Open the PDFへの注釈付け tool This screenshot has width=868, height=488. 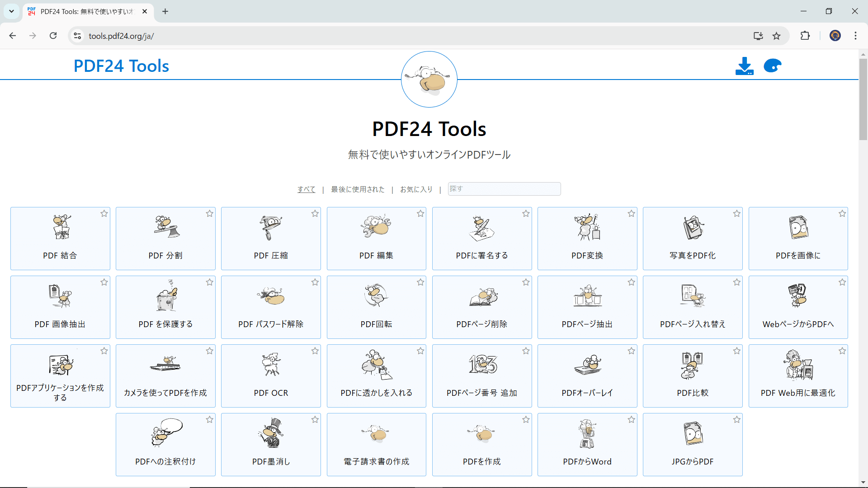pyautogui.click(x=165, y=445)
